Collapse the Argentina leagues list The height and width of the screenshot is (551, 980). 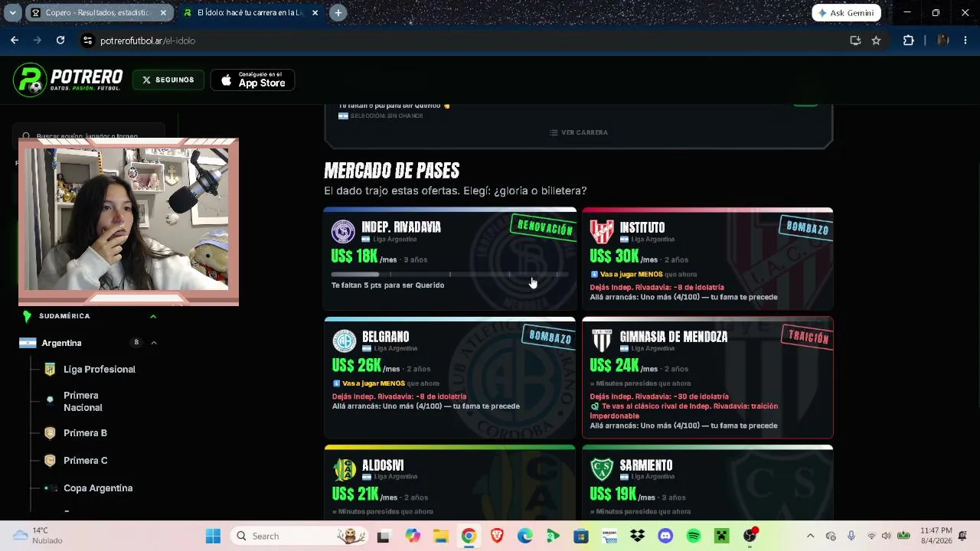[x=154, y=343]
